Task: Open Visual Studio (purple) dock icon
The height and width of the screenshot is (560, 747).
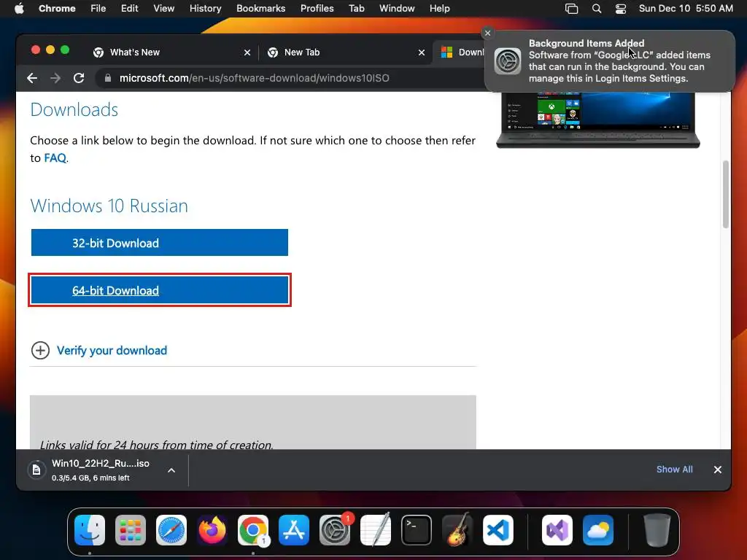Action: [x=557, y=530]
